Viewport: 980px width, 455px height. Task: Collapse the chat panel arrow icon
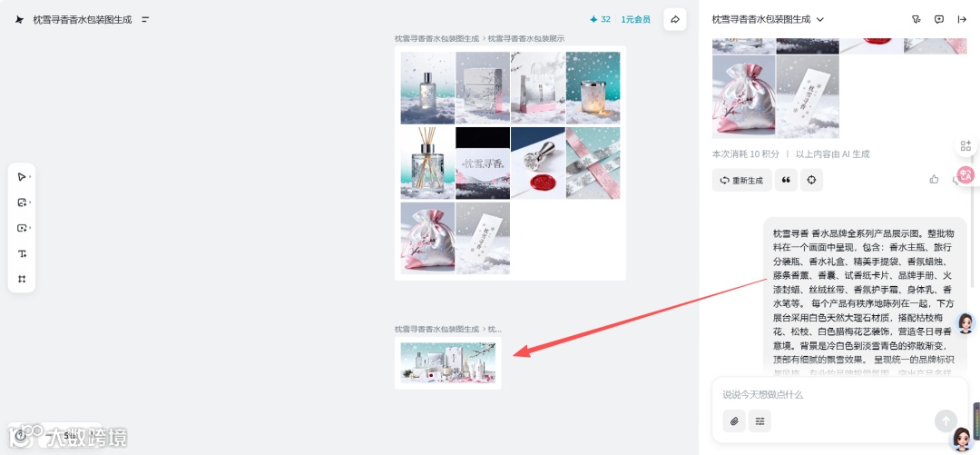coord(962,19)
